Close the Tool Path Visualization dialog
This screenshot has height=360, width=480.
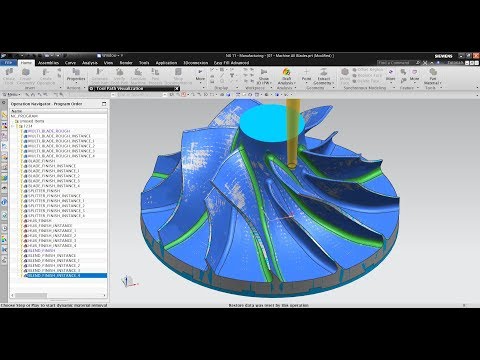(177, 89)
